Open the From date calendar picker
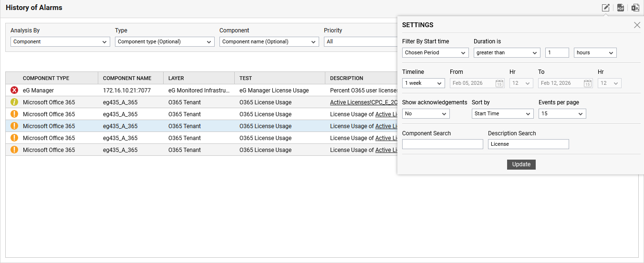 499,83
